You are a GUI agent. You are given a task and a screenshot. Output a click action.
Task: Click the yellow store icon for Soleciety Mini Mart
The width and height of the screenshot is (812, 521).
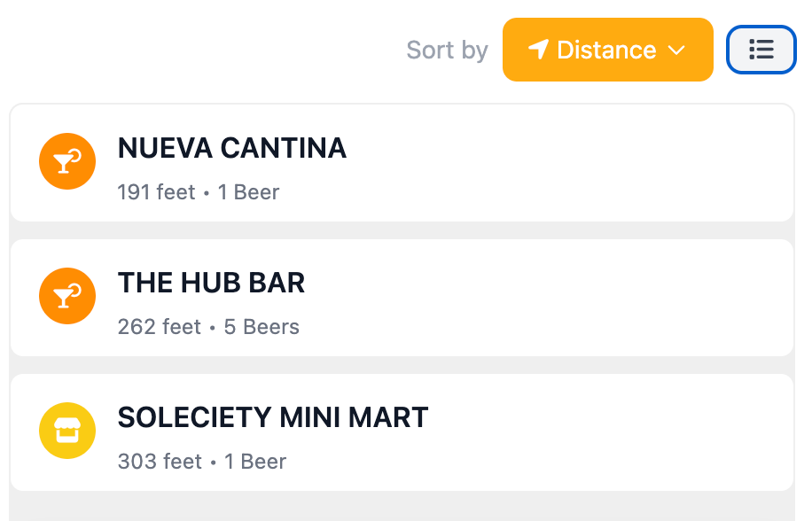[x=67, y=431]
